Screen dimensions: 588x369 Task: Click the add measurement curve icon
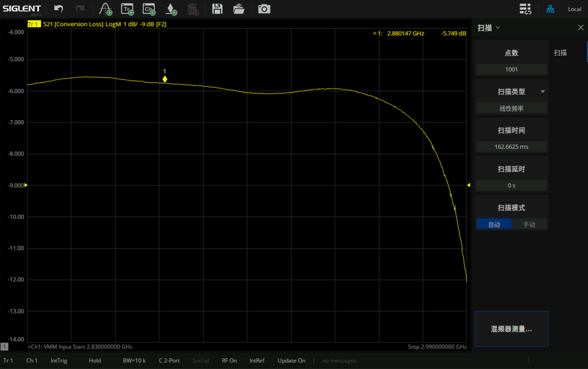pyautogui.click(x=106, y=9)
